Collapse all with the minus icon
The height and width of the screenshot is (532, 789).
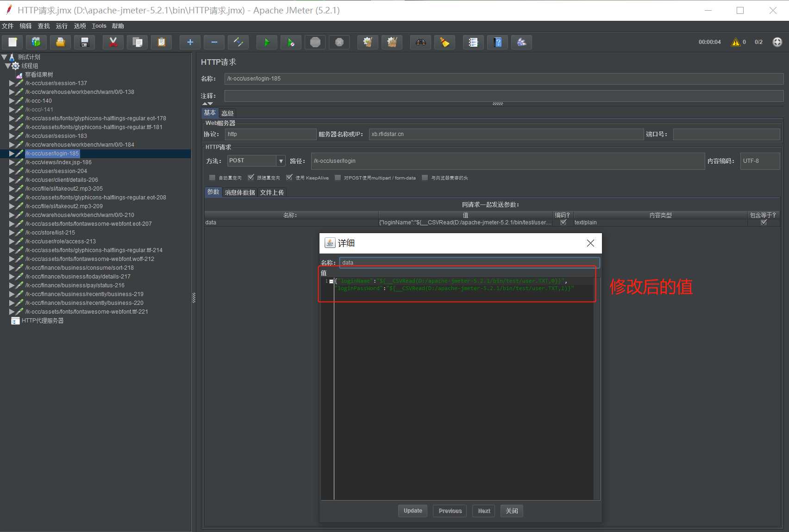(214, 42)
